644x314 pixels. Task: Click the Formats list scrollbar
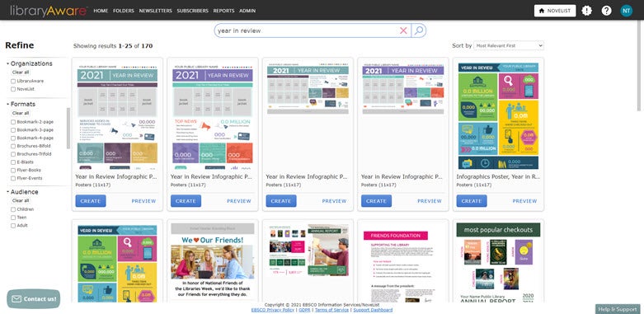point(68,128)
